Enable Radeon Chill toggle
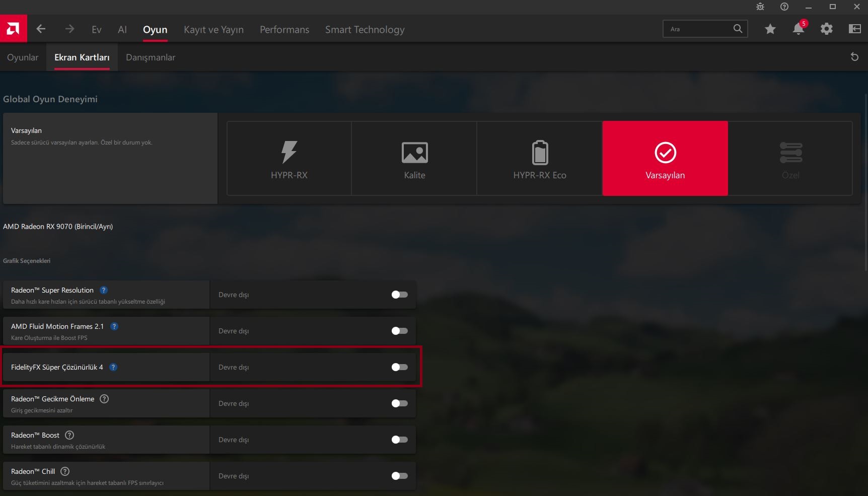Viewport: 868px width, 496px height. (x=400, y=476)
